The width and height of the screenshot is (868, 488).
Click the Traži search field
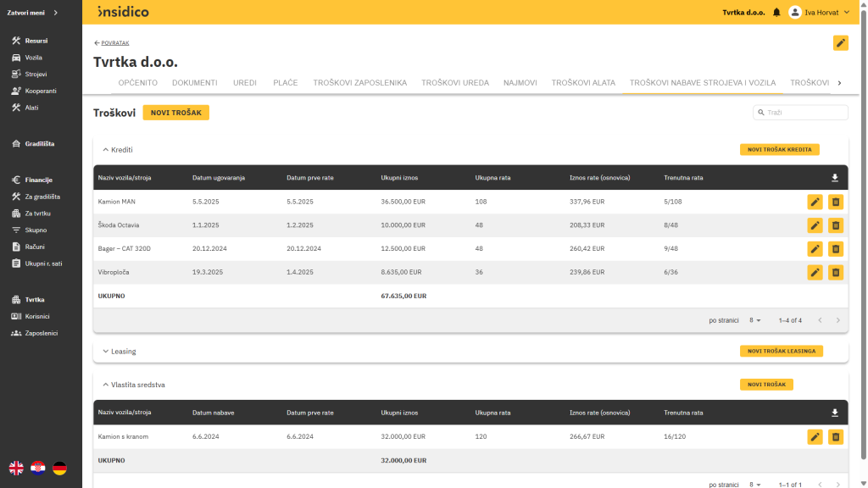(801, 113)
